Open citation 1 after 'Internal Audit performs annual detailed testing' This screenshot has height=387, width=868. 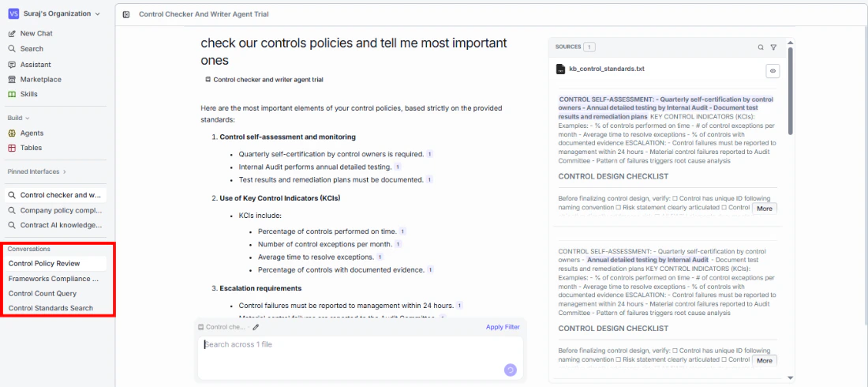coord(398,167)
